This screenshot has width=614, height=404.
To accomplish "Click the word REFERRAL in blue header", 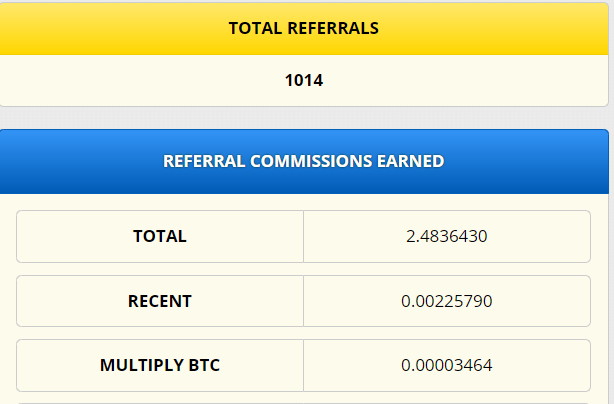I will 204,161.
